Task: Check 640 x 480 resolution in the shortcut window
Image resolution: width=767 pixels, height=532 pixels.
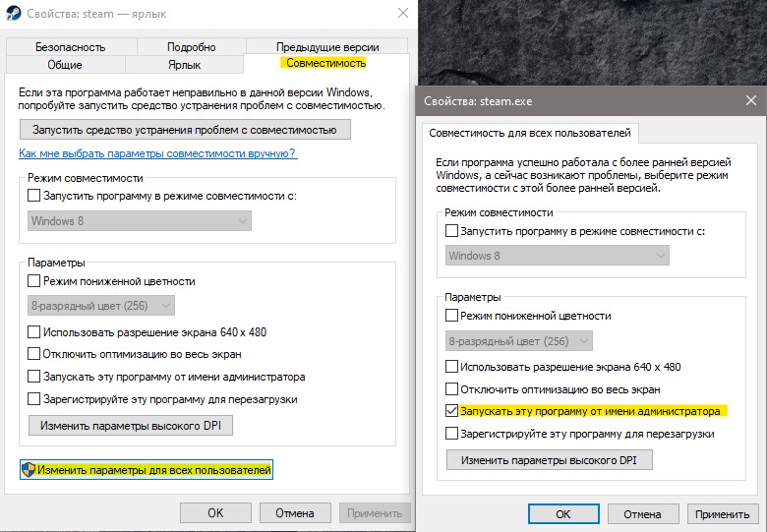Action: point(33,332)
